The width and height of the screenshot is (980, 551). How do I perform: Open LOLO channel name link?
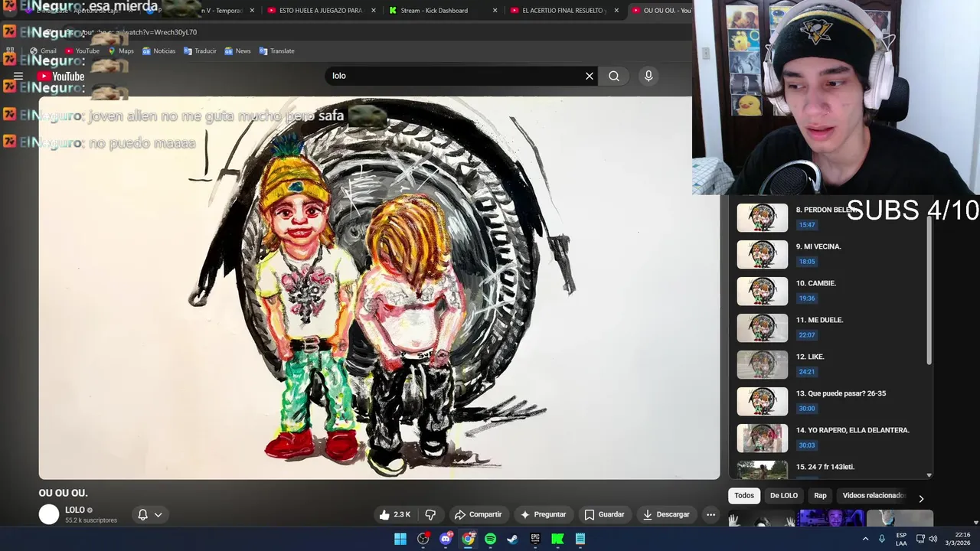pos(75,510)
